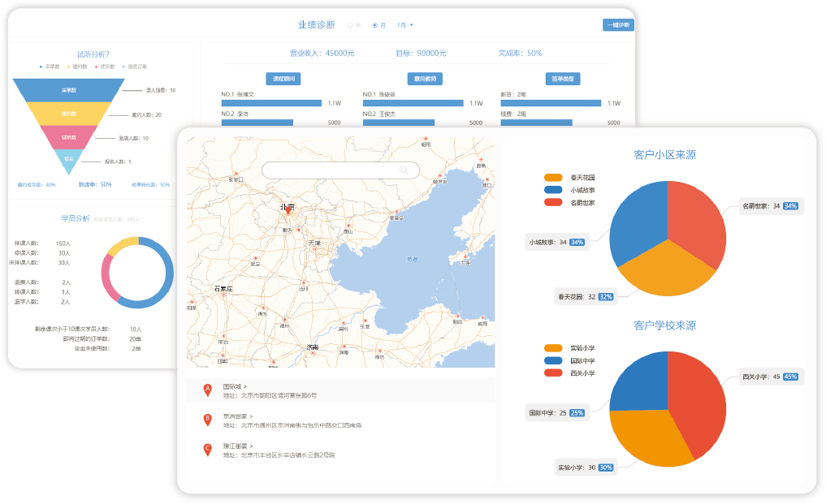Switch to the 意向教师 tab

pos(425,79)
